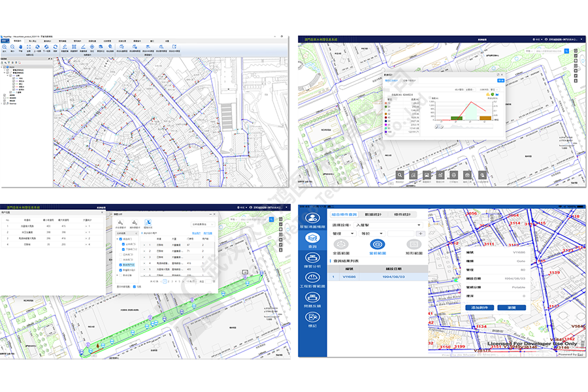The height and width of the screenshot is (392, 588).
Task: Expand row 4 in the 爆管分析 user table
Action: click(144, 263)
